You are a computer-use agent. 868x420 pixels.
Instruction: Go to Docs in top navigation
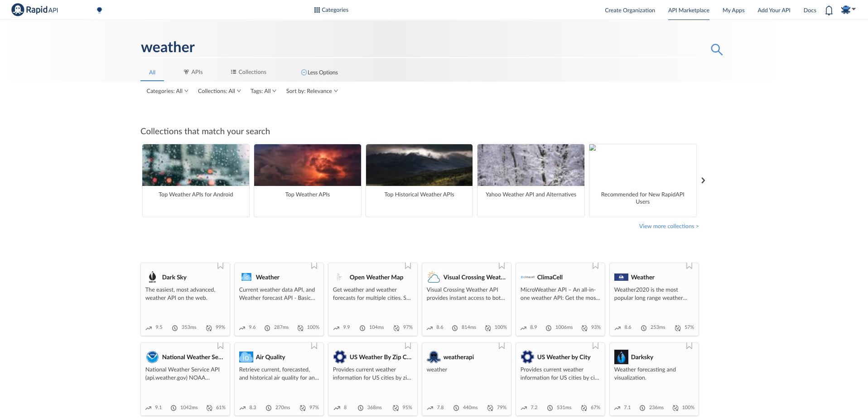[810, 10]
